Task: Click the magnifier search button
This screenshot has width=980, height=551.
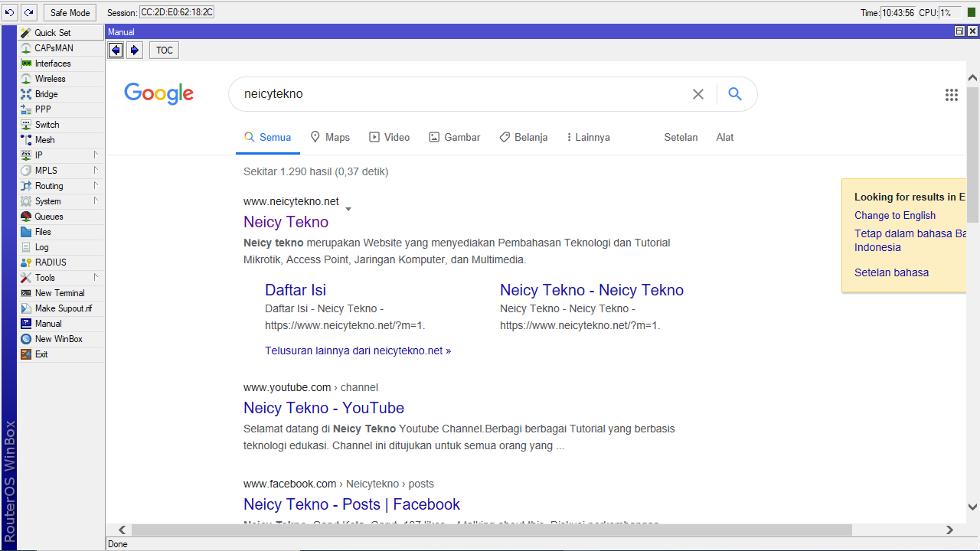Action: (x=735, y=94)
